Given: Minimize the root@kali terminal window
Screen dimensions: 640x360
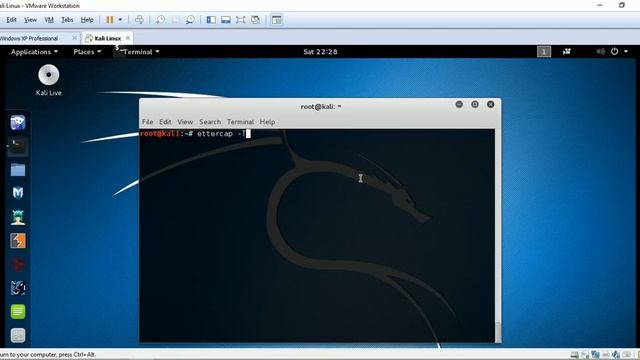Looking at the screenshot, I should click(459, 104).
